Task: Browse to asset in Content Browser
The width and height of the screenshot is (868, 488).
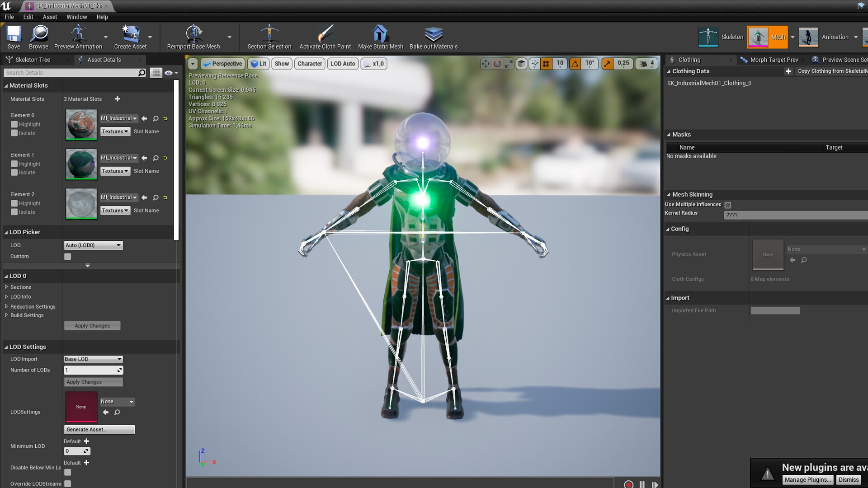Action: pos(38,37)
